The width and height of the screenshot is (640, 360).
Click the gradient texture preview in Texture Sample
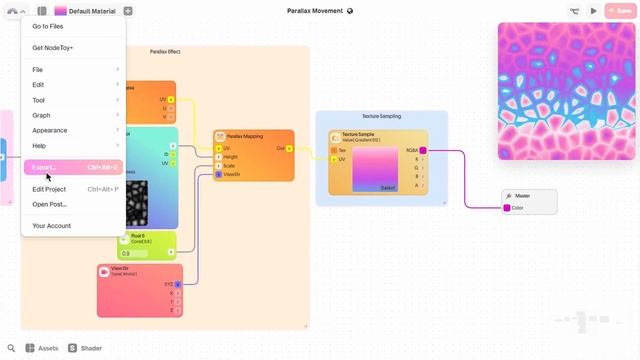(375, 169)
